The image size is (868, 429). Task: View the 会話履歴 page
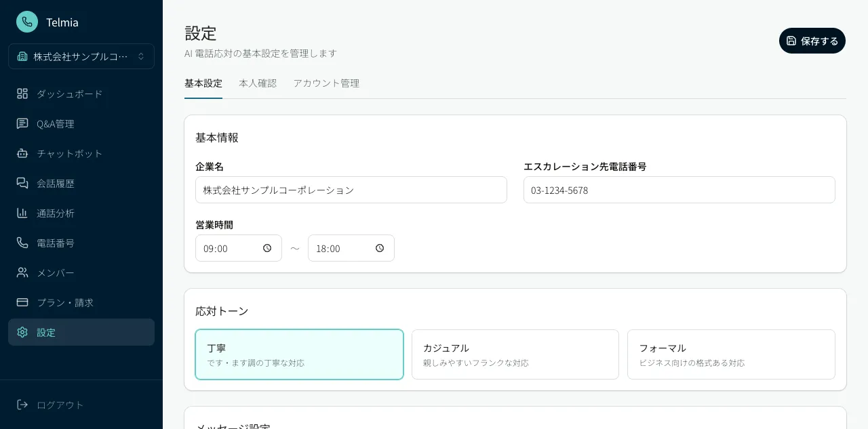point(57,183)
